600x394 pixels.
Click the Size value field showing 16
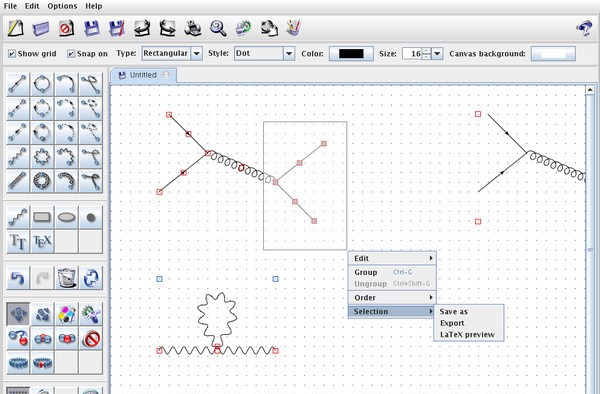tap(412, 54)
